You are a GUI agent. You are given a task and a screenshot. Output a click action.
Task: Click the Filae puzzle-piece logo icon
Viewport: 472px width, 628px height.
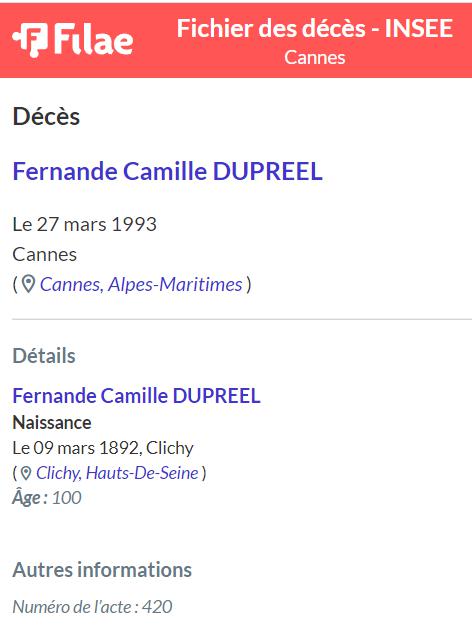(30, 39)
